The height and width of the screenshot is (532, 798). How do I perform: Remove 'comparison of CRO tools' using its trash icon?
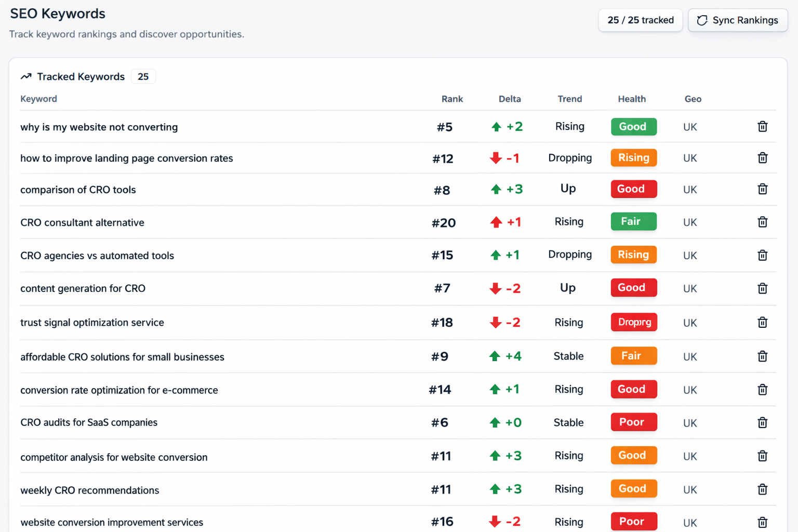pyautogui.click(x=762, y=189)
